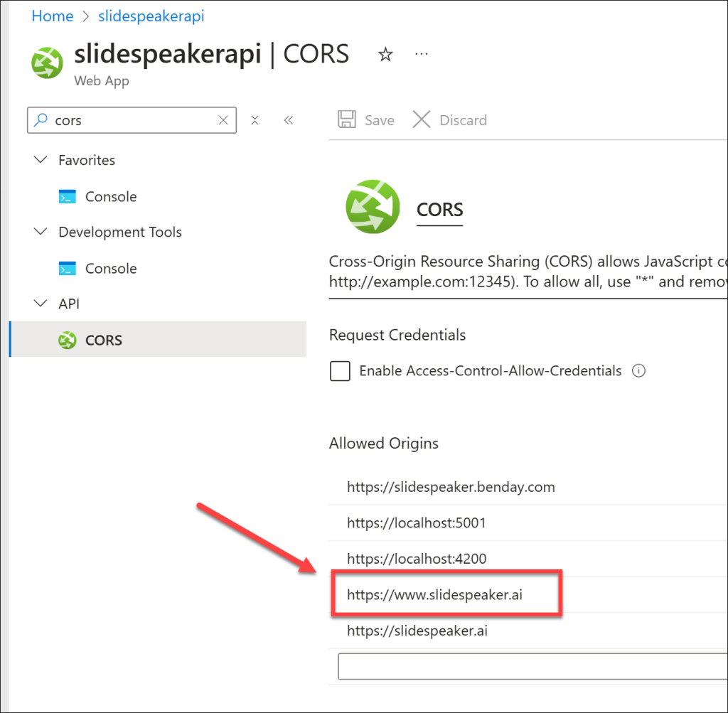The image size is (728, 713).
Task: Favorite the slidespeakerapi resource with the star icon
Action: click(385, 54)
